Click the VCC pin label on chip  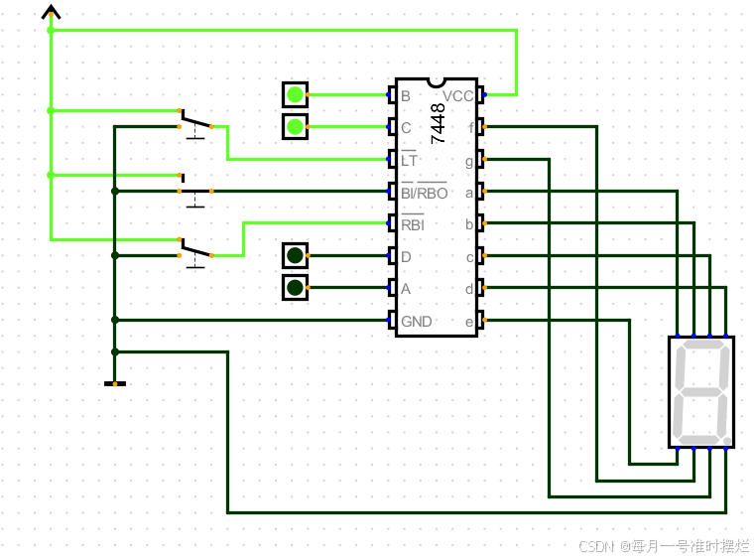457,96
